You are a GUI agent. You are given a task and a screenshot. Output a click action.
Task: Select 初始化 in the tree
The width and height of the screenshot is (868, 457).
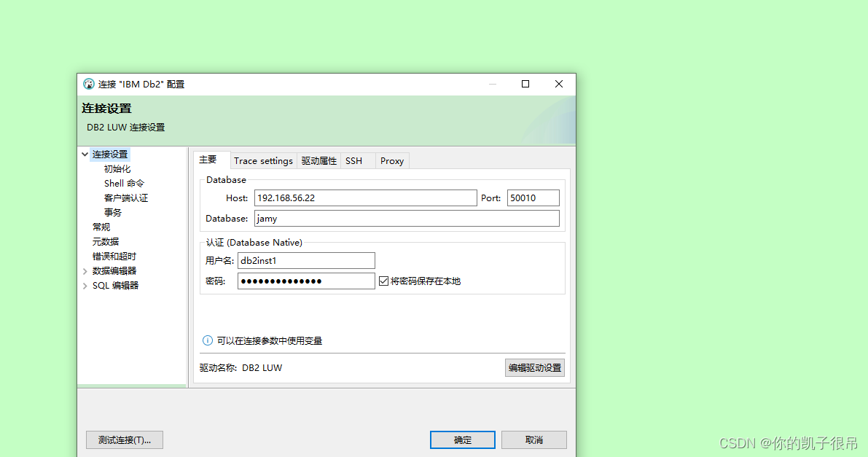click(117, 169)
